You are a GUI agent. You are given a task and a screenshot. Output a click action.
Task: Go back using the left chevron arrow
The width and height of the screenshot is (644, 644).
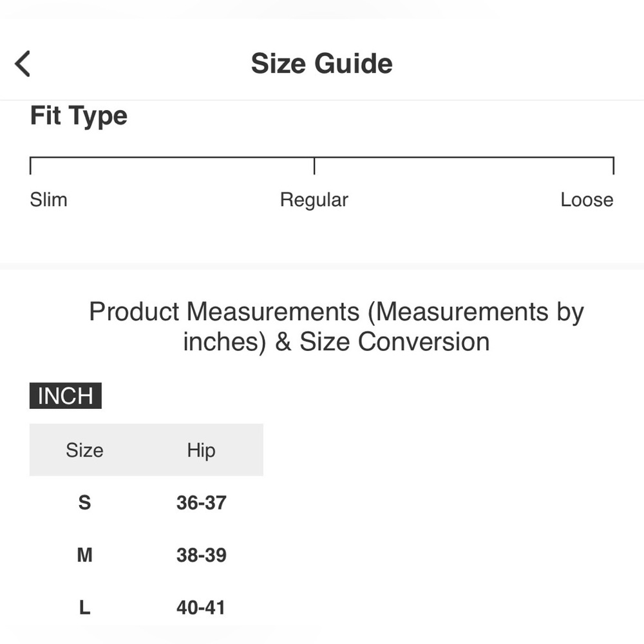coord(22,64)
